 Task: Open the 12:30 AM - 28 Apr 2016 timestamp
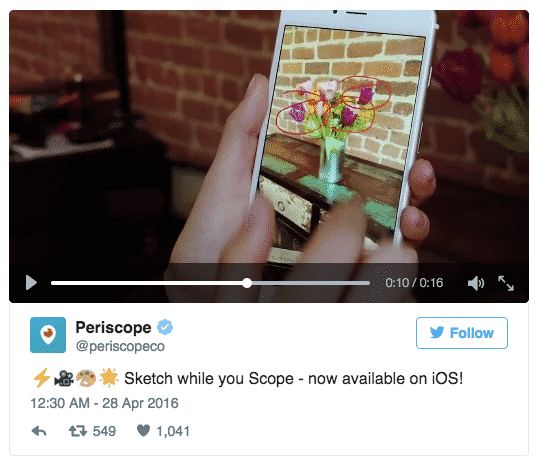[104, 403]
